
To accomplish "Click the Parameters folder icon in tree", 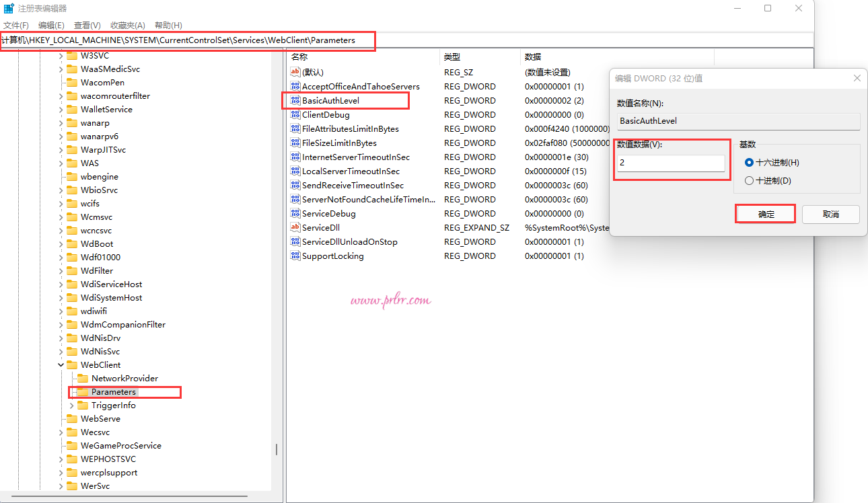I will [83, 392].
